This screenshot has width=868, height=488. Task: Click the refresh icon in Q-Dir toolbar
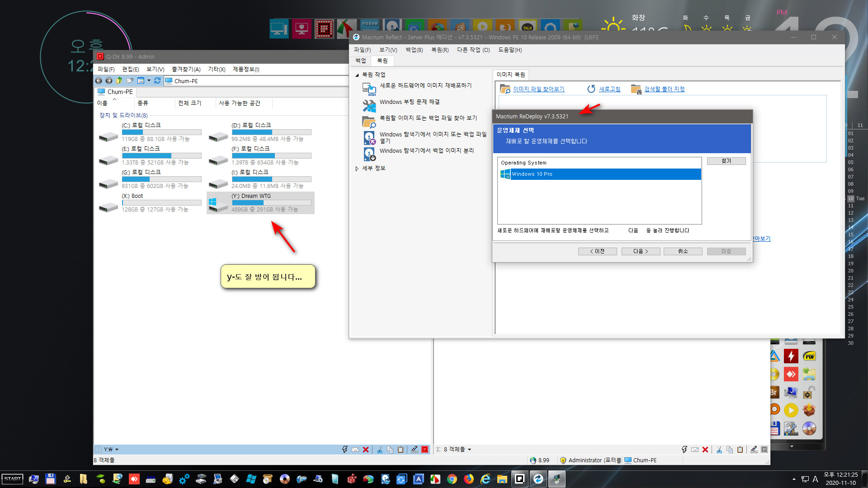(157, 81)
